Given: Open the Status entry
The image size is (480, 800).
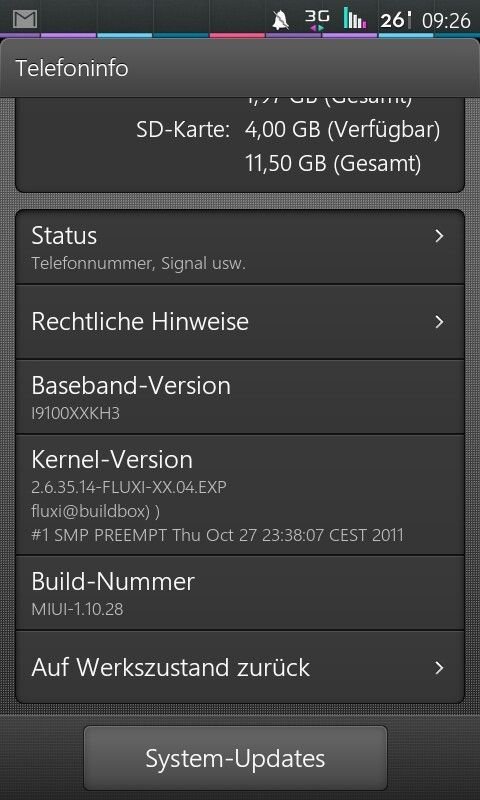Looking at the screenshot, I should (x=240, y=247).
